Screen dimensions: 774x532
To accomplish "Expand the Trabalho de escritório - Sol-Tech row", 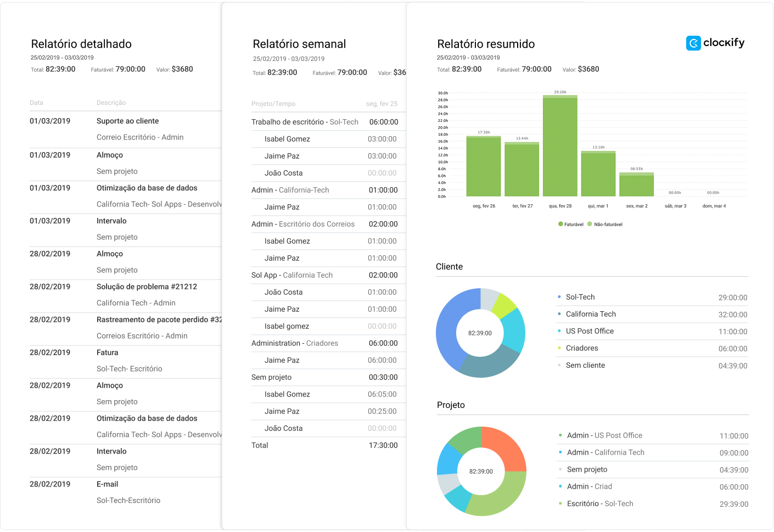I will (305, 122).
